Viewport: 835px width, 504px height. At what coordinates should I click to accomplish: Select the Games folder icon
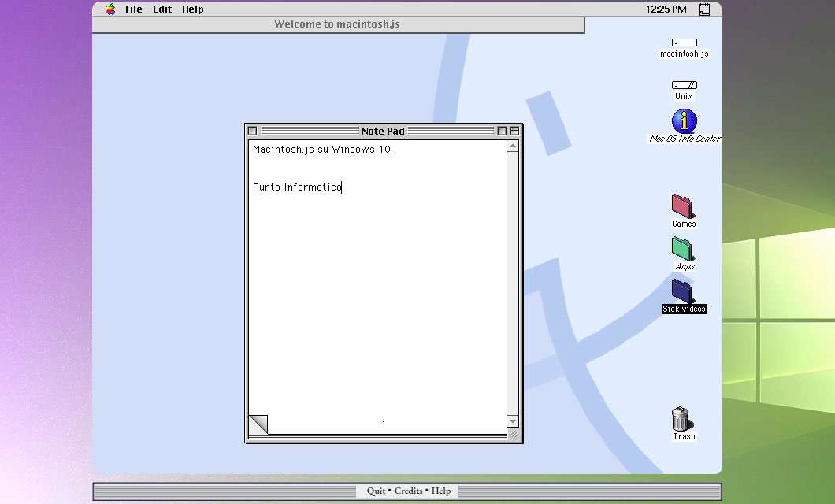tap(683, 206)
